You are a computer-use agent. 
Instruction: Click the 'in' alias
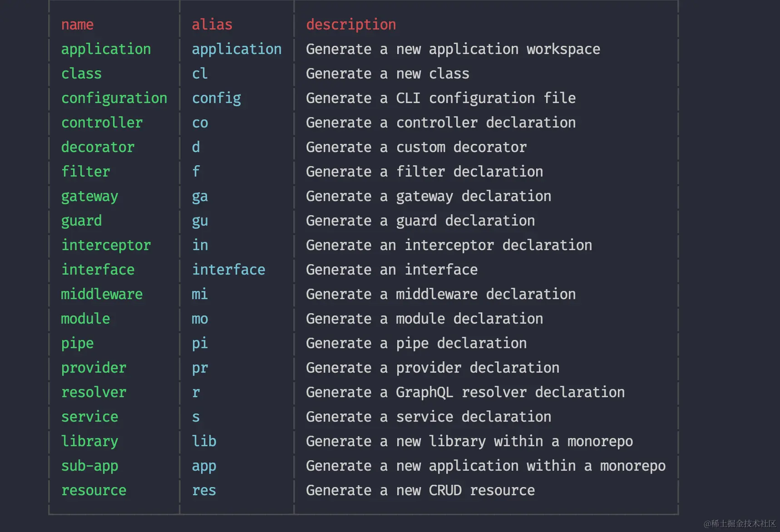click(200, 245)
